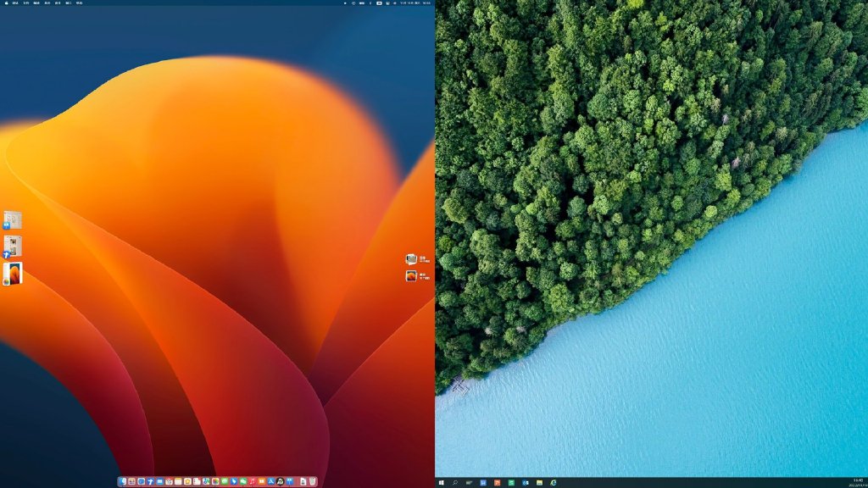Open Task View on the Windows taskbar
This screenshot has width=868, height=488.
tap(469, 482)
